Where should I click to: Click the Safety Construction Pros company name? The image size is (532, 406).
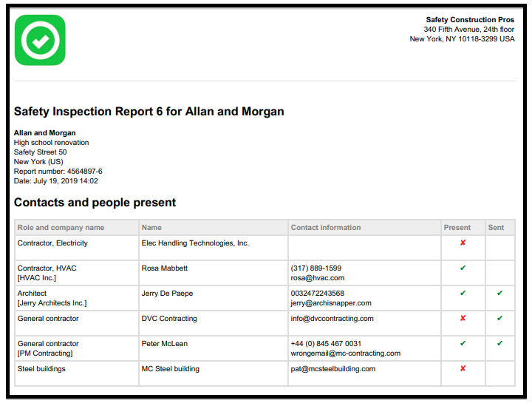[x=470, y=20]
